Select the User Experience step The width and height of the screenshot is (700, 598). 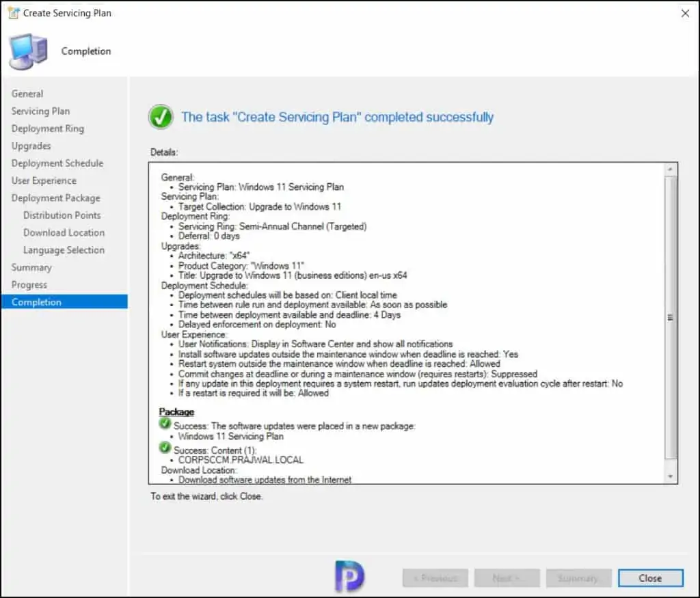pyautogui.click(x=44, y=180)
